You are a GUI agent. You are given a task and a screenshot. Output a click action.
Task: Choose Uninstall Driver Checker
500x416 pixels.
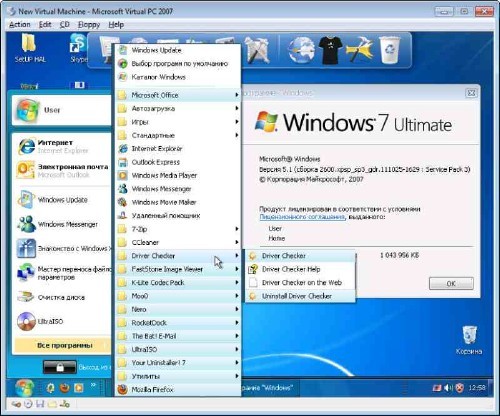(300, 296)
